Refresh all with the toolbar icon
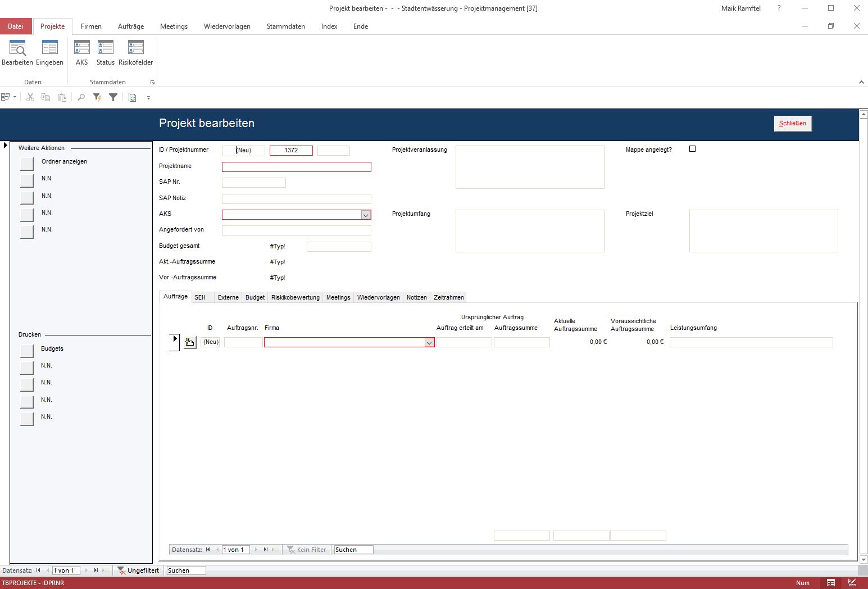Image resolution: width=868 pixels, height=589 pixels. [133, 97]
